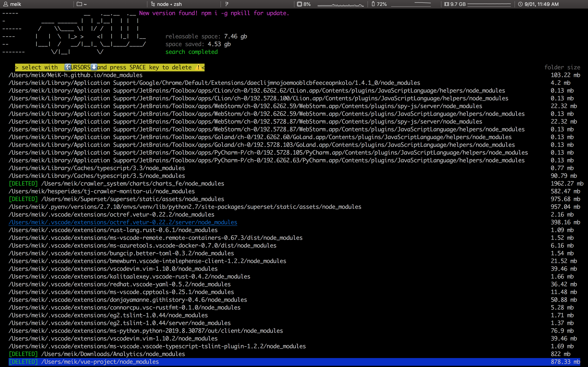Open the underlined vetur-0.22.2 server node_modules link
This screenshot has height=367, width=588.
click(123, 222)
